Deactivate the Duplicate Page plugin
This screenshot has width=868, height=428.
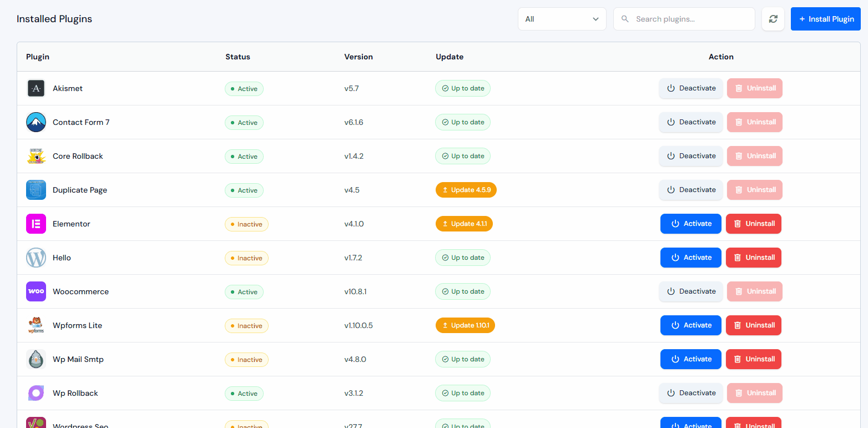(691, 190)
